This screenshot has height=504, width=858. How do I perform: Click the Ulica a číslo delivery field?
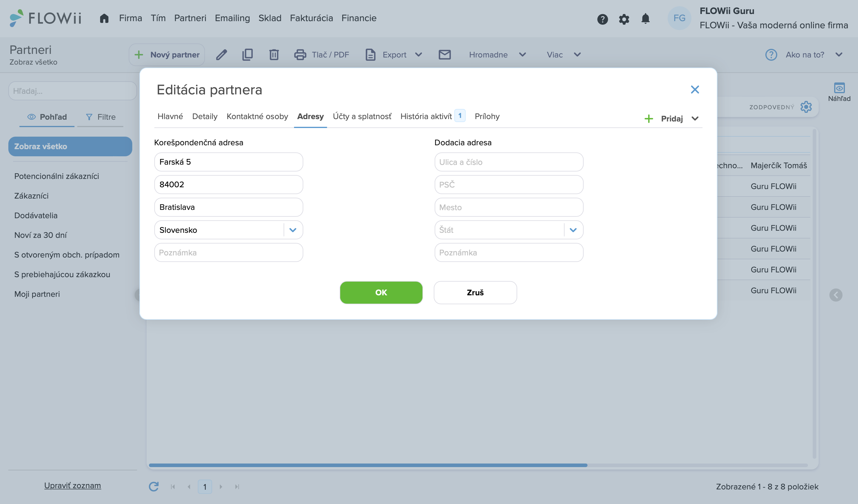pyautogui.click(x=509, y=162)
